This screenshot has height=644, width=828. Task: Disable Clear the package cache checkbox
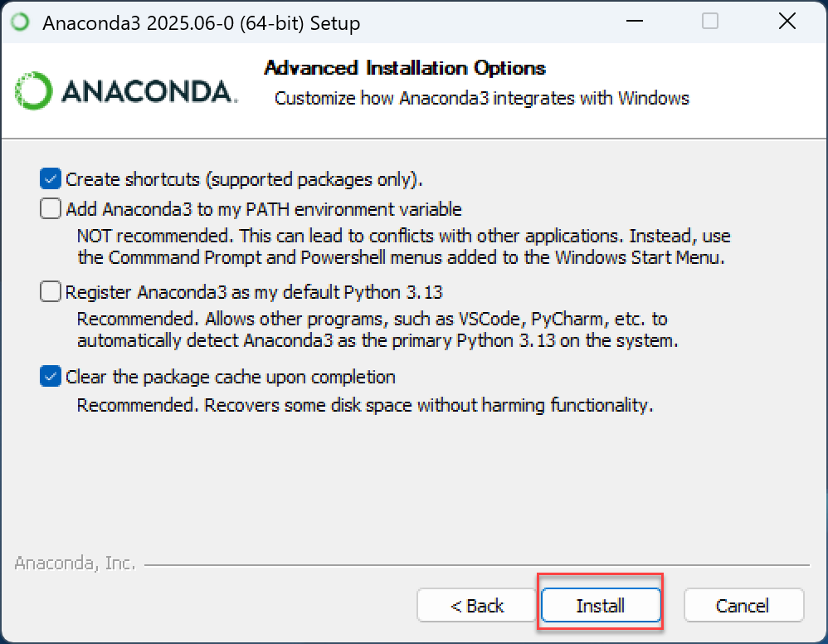tap(50, 377)
